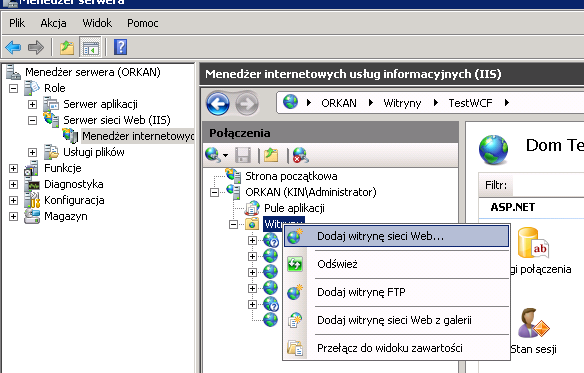Select Menedżer serwera (ORKAN) root node
The height and width of the screenshot is (373, 584).
(93, 72)
